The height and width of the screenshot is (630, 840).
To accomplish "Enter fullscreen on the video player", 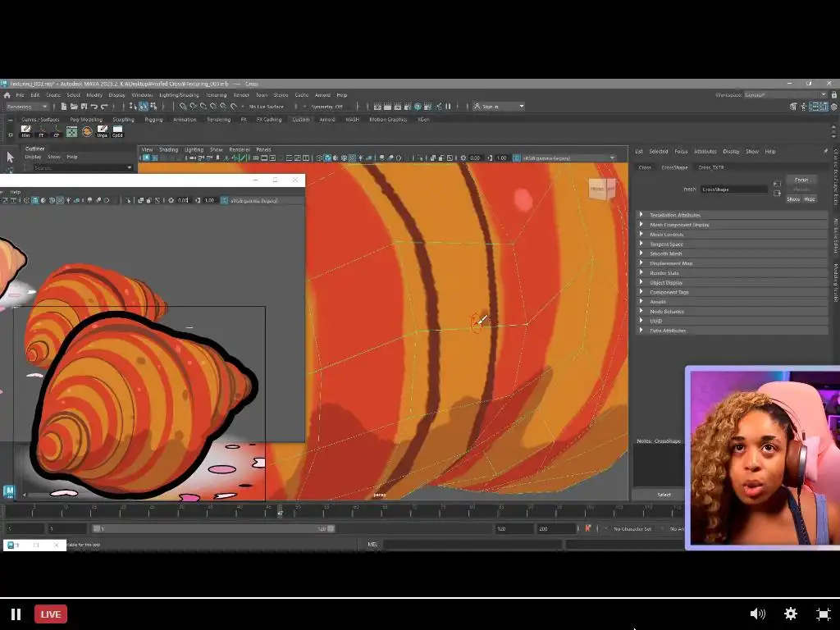I will click(x=823, y=614).
